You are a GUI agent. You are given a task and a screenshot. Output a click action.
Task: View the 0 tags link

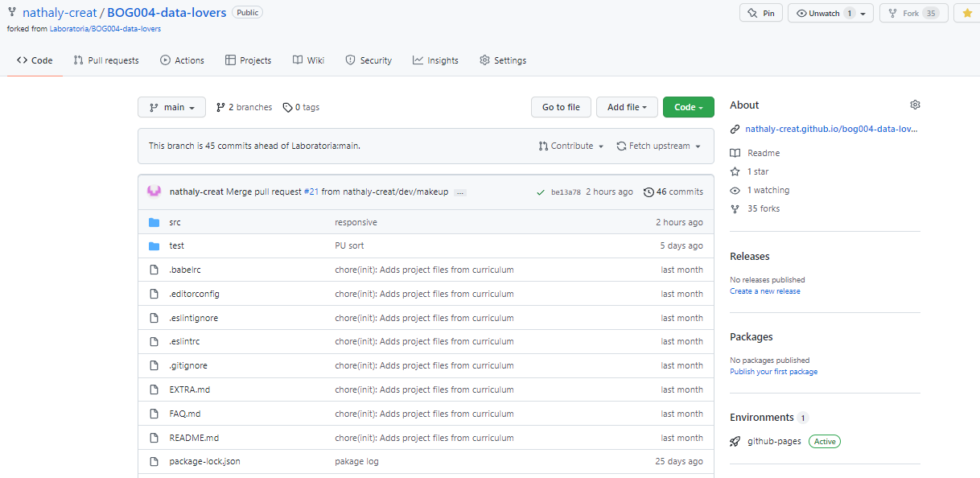(x=301, y=107)
